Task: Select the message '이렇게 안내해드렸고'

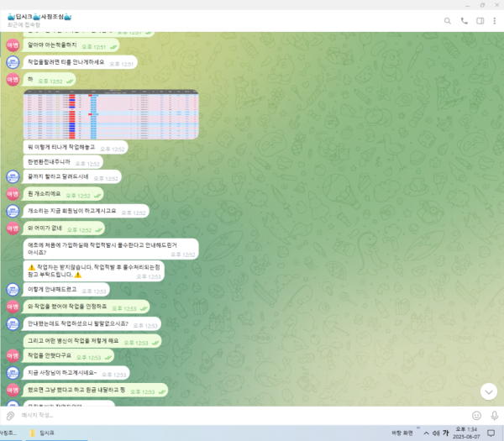Action: [66, 290]
